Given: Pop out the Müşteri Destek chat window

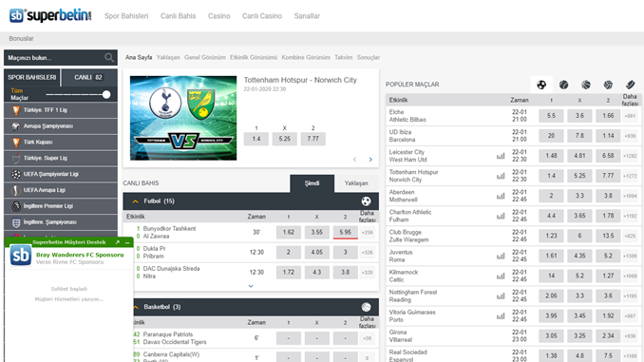Looking at the screenshot, I should (x=118, y=242).
